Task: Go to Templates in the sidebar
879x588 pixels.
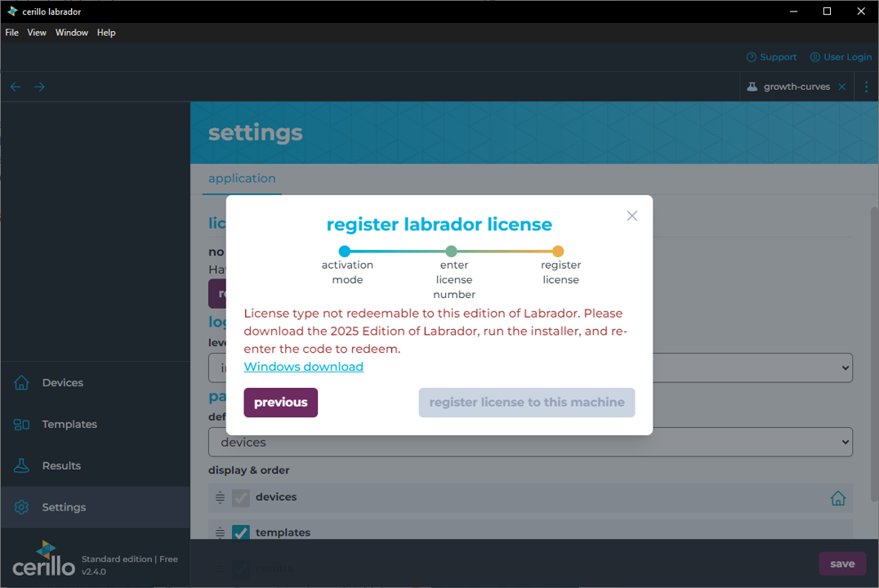Action: [x=96, y=425]
